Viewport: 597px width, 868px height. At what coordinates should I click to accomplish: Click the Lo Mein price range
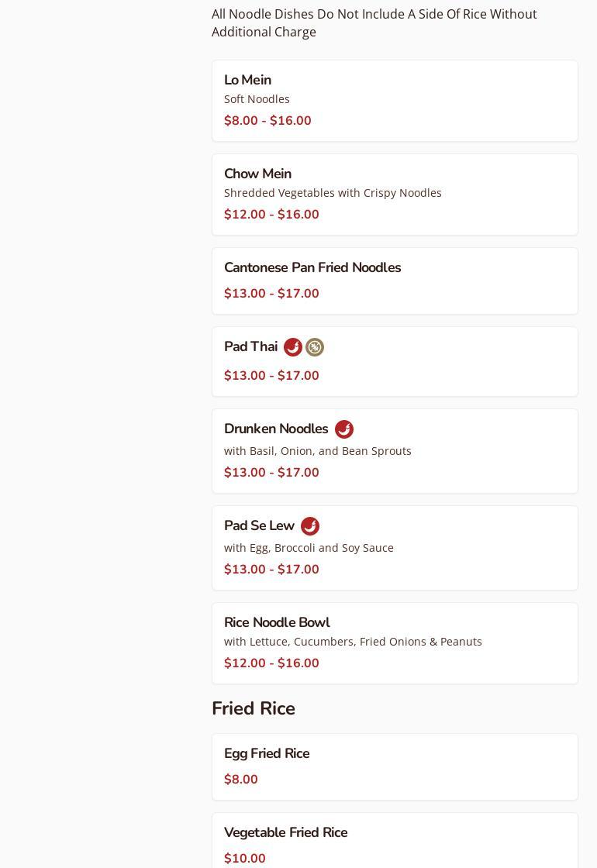[267, 121]
